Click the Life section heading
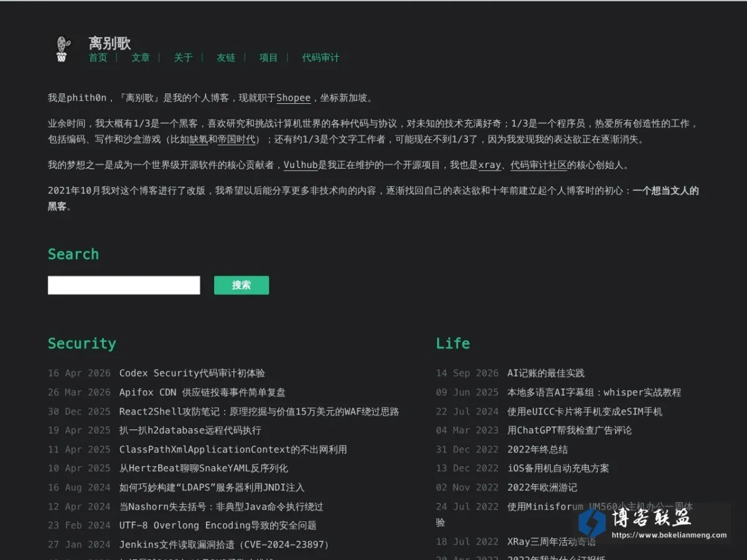 point(453,343)
